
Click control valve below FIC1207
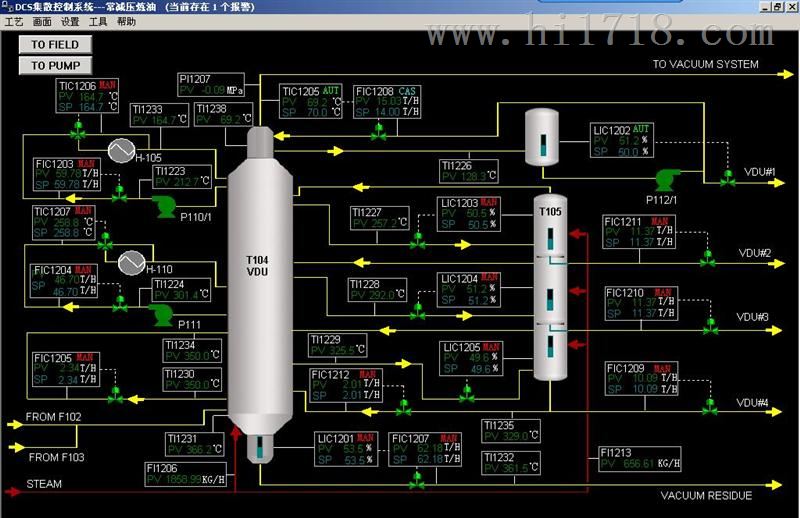tap(417, 480)
